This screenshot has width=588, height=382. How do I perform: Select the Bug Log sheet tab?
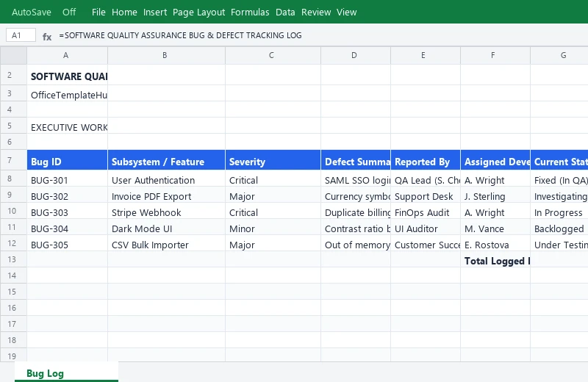click(x=66, y=373)
